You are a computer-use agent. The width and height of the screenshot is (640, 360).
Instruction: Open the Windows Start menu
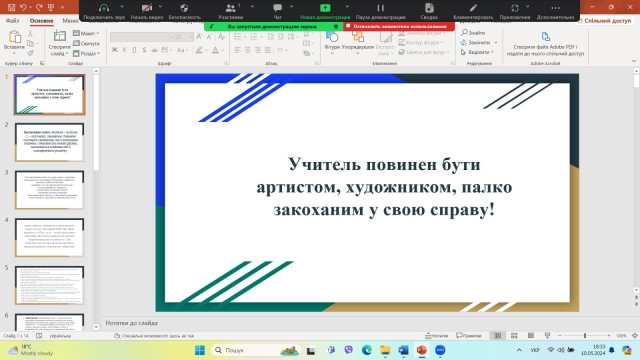(200, 350)
